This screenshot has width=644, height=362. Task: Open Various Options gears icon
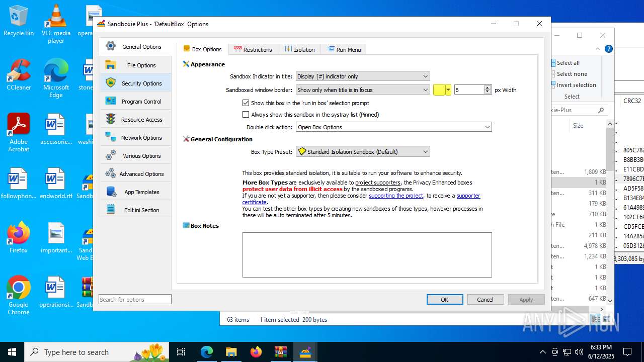click(x=111, y=155)
